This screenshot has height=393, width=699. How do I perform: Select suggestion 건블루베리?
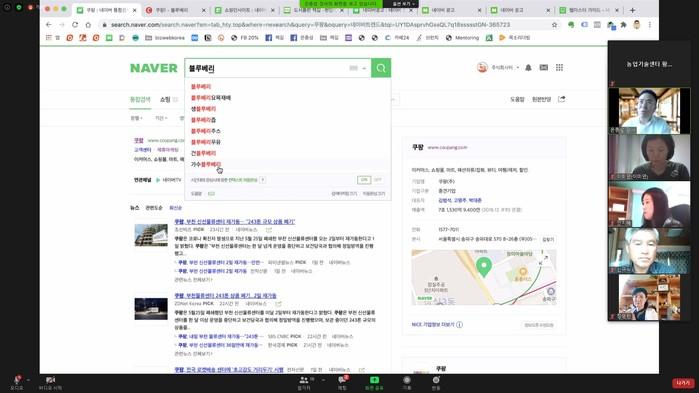coord(203,153)
